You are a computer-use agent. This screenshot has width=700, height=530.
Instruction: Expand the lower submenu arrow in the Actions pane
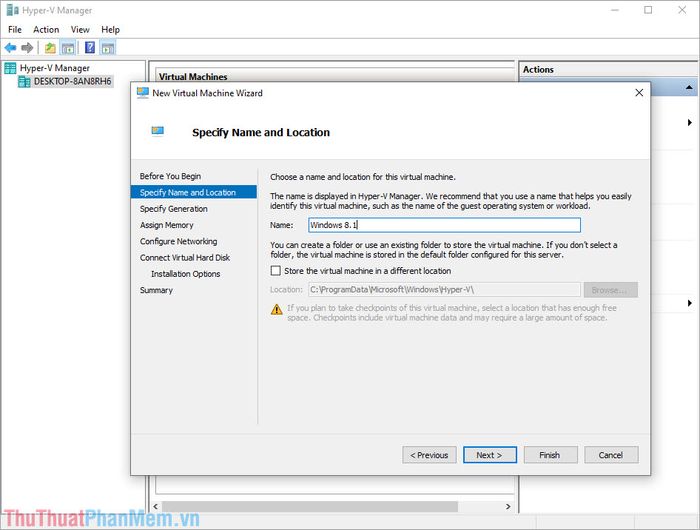(x=690, y=303)
